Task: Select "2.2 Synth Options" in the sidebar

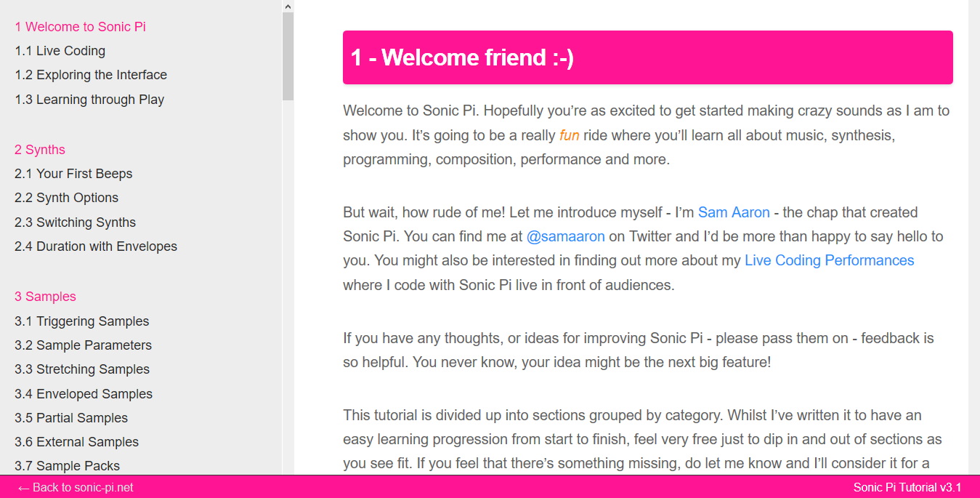Action: pos(66,197)
